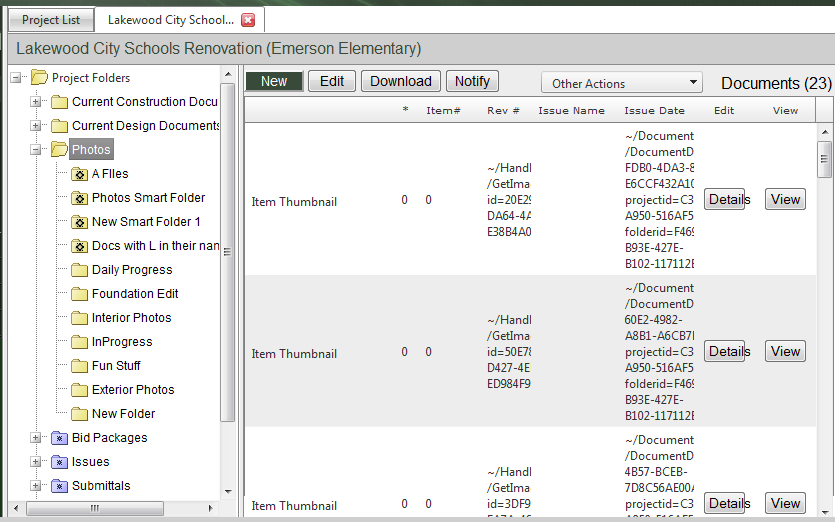
Task: Click the Docs with L smart folder icon
Action: 79,246
